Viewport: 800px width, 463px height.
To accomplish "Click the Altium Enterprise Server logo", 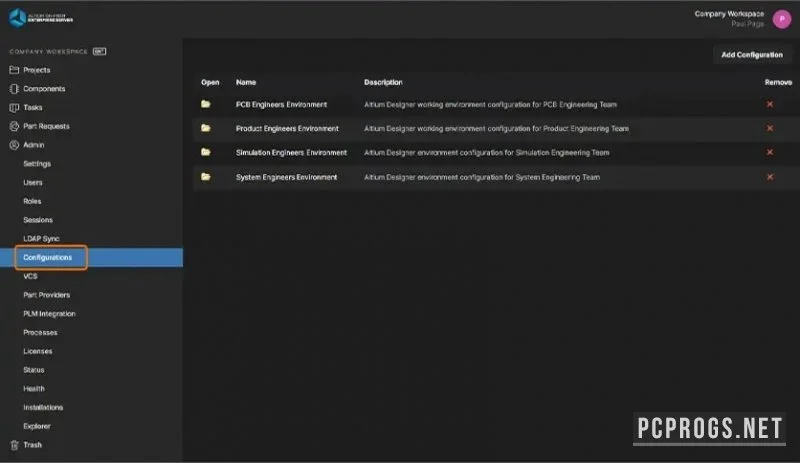I will (41, 18).
